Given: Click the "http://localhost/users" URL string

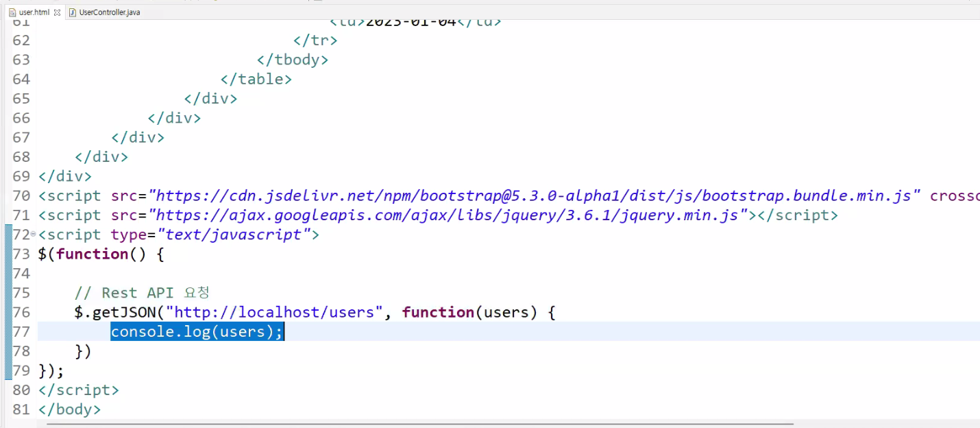Looking at the screenshot, I should tap(274, 313).
